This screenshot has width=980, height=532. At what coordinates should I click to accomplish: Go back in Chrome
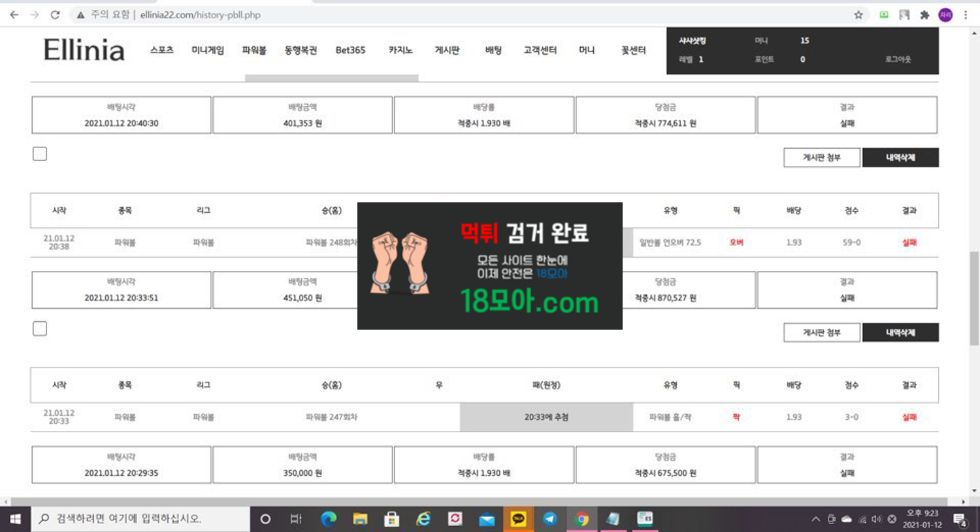pos(14,14)
